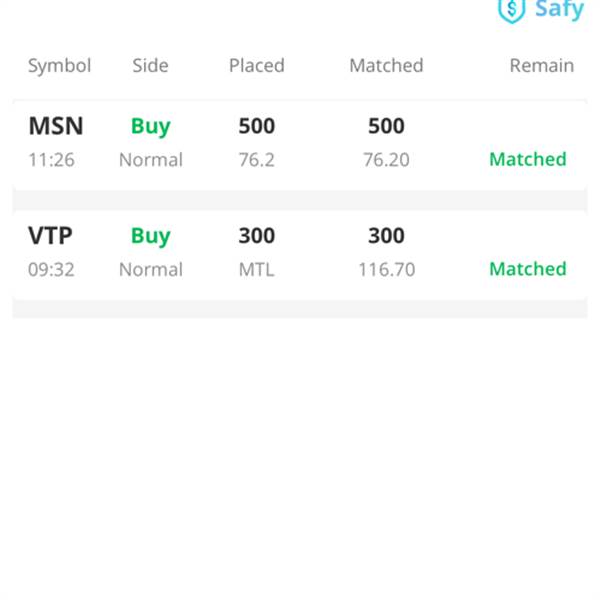This screenshot has height=600, width=600.
Task: Open the VTP order row
Action: click(300, 255)
